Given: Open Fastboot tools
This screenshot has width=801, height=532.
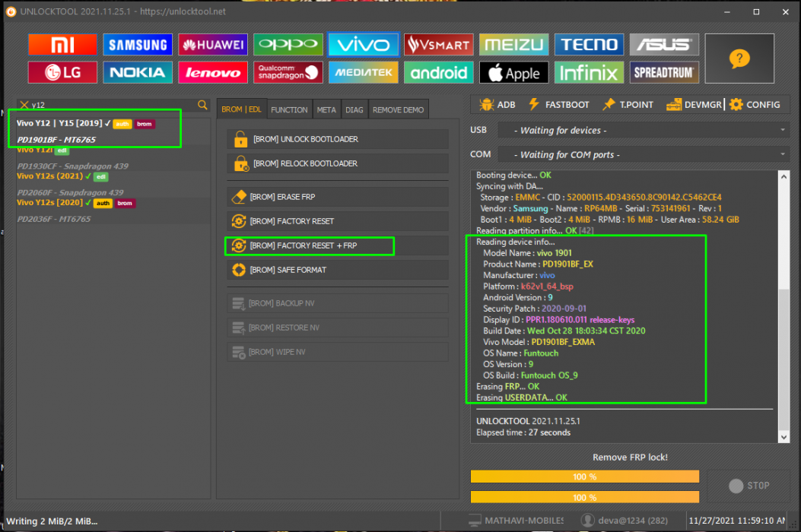Looking at the screenshot, I should (559, 105).
